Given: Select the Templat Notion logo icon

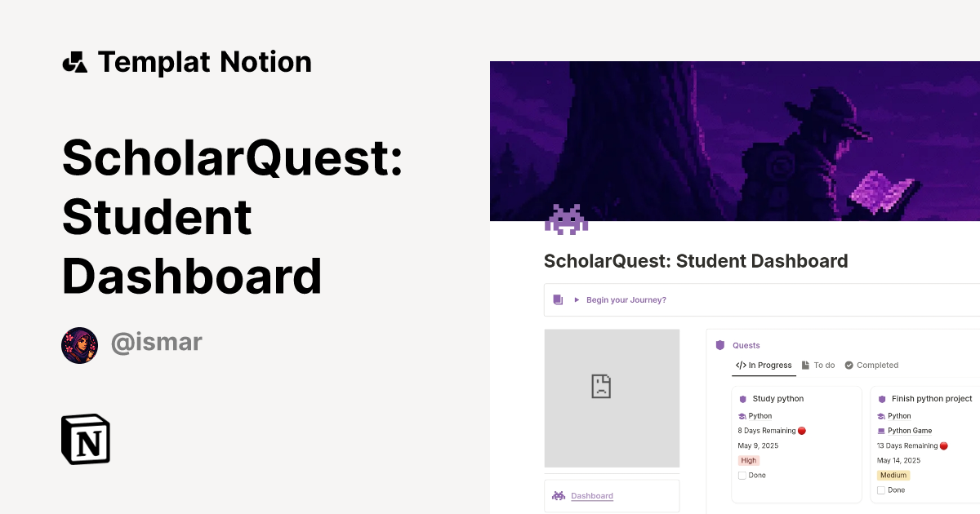Looking at the screenshot, I should point(74,60).
